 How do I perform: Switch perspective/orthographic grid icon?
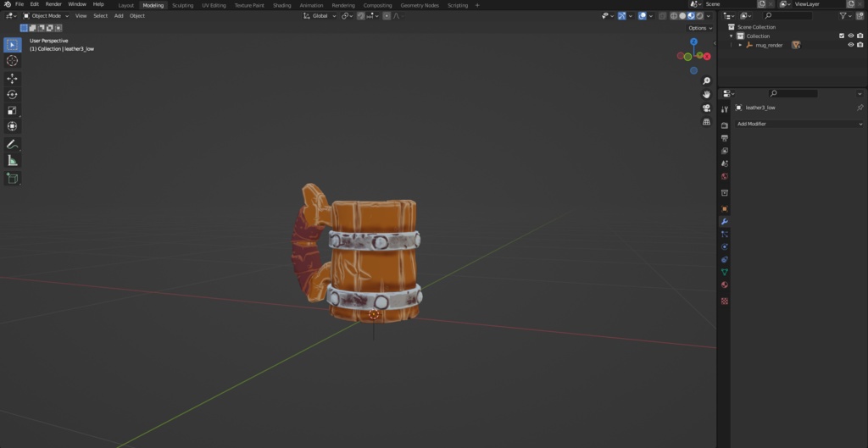point(706,122)
